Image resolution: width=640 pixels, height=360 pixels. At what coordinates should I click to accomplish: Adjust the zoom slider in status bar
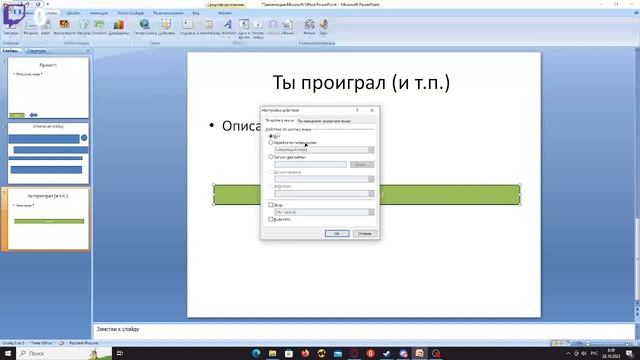[x=607, y=343]
